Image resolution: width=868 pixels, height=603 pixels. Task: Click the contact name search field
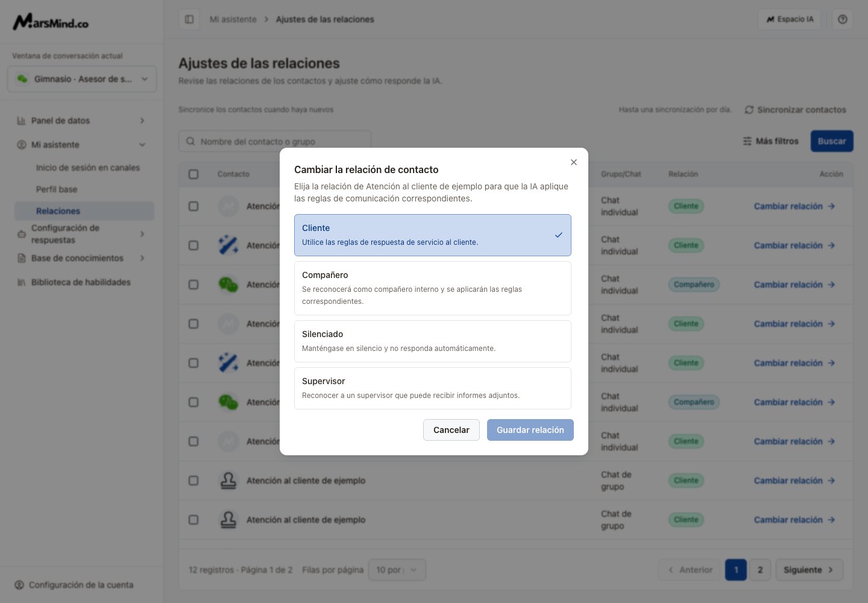275,141
